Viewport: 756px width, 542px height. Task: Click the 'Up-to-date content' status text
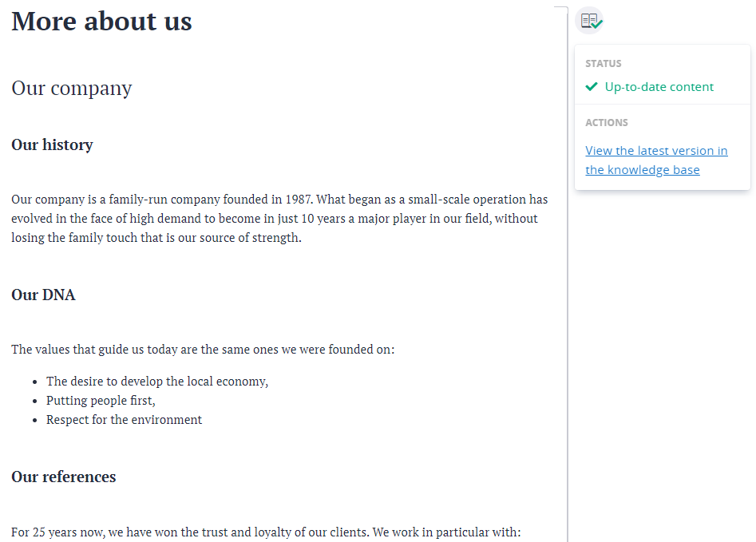pyautogui.click(x=659, y=87)
